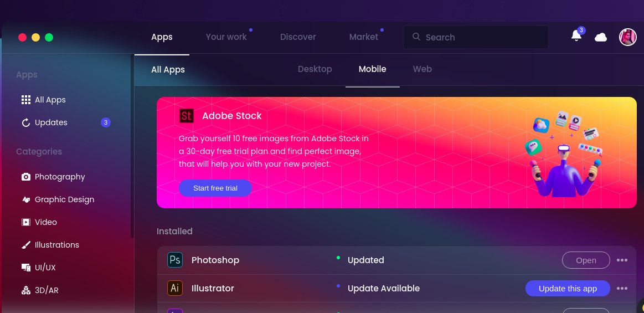Click Start free trial button
644x313 pixels.
coord(215,188)
